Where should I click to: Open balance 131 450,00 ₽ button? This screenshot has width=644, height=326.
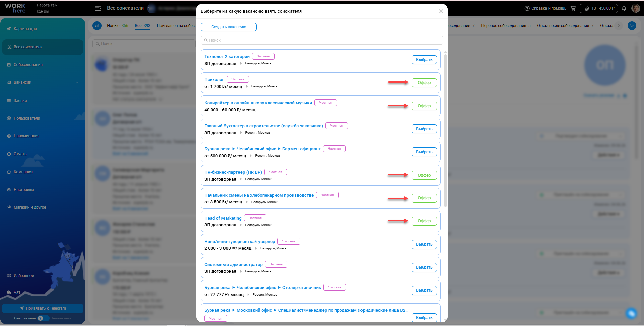tap(599, 8)
